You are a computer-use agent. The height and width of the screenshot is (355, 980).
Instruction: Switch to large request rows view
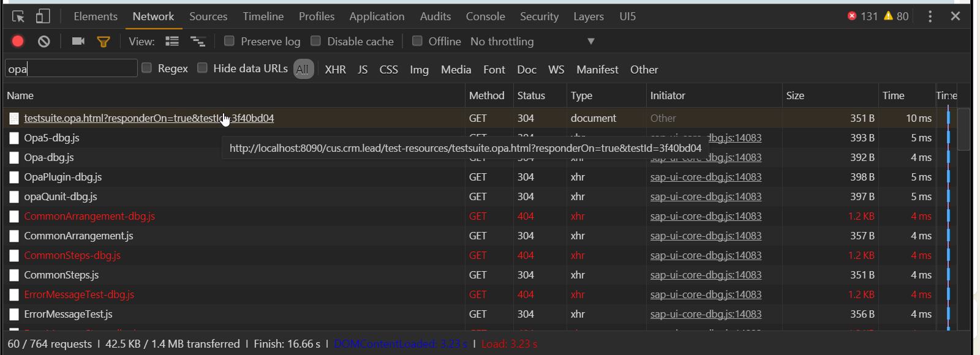click(x=172, y=41)
